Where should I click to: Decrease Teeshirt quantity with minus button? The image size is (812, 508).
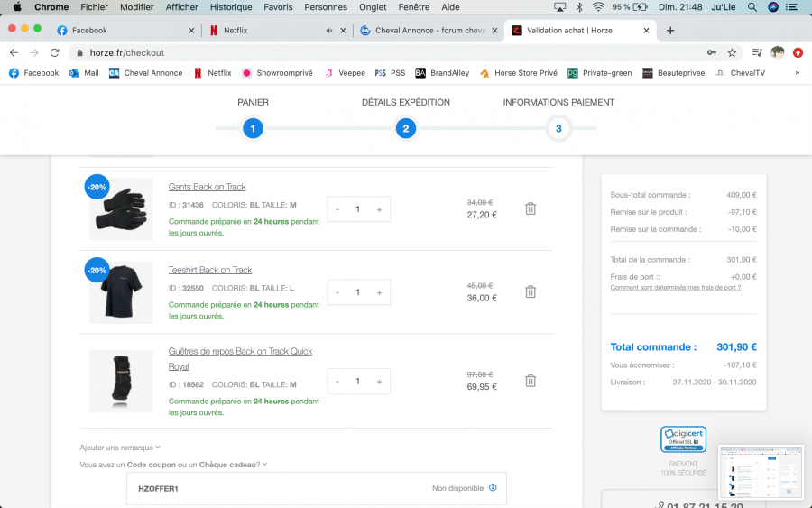[x=337, y=292]
